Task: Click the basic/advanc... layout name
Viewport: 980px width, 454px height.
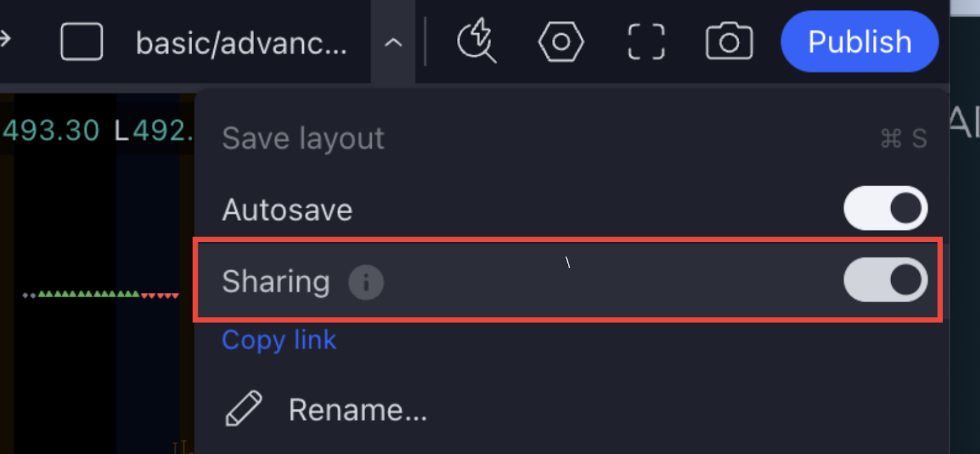Action: point(241,43)
